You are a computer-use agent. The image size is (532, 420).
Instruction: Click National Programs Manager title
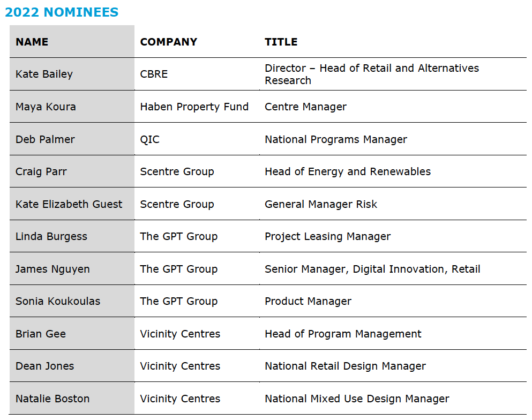pos(336,139)
